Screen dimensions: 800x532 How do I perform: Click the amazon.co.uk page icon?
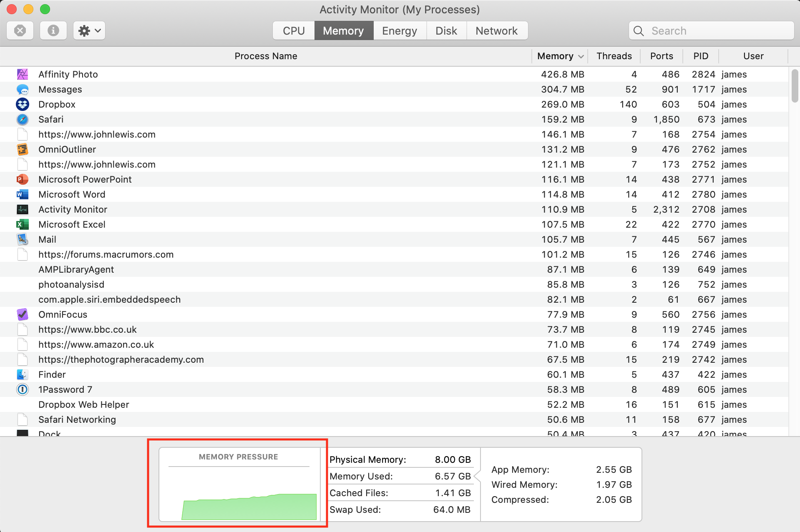pyautogui.click(x=23, y=344)
